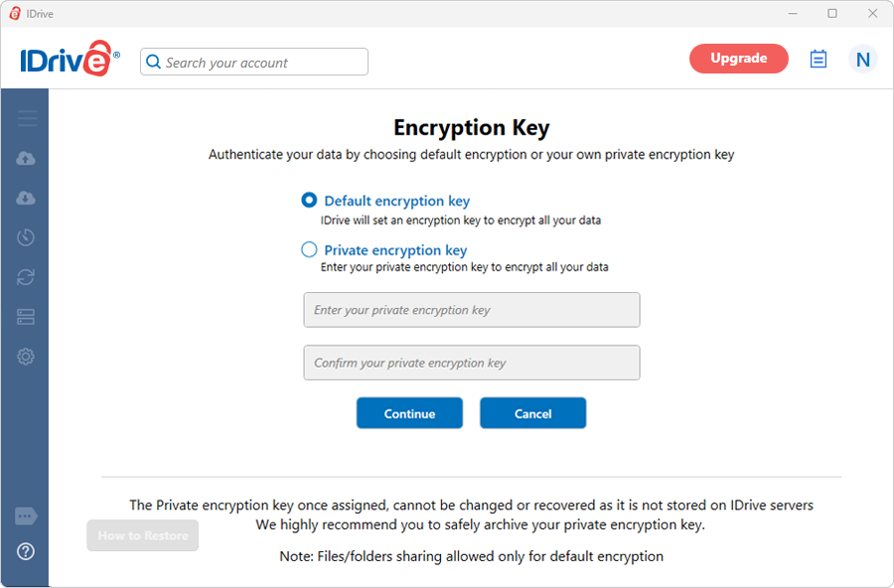Click the Upgrade button
Image resolution: width=894 pixels, height=588 pixels.
click(x=738, y=59)
